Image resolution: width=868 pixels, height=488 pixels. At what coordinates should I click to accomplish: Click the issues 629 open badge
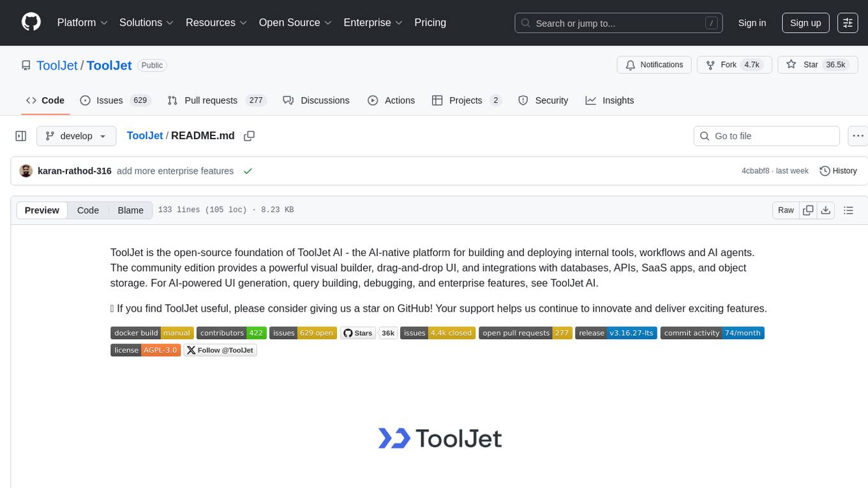point(303,333)
